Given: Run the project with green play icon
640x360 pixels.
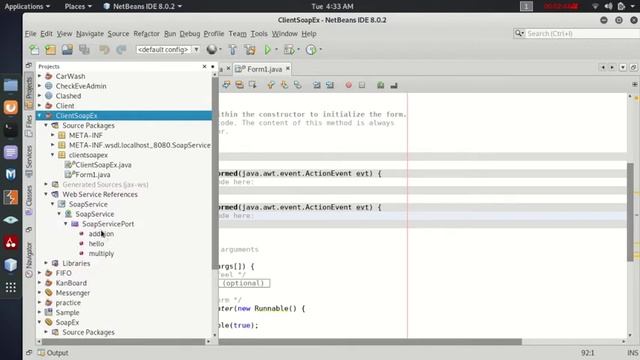Looking at the screenshot, I should point(267,50).
